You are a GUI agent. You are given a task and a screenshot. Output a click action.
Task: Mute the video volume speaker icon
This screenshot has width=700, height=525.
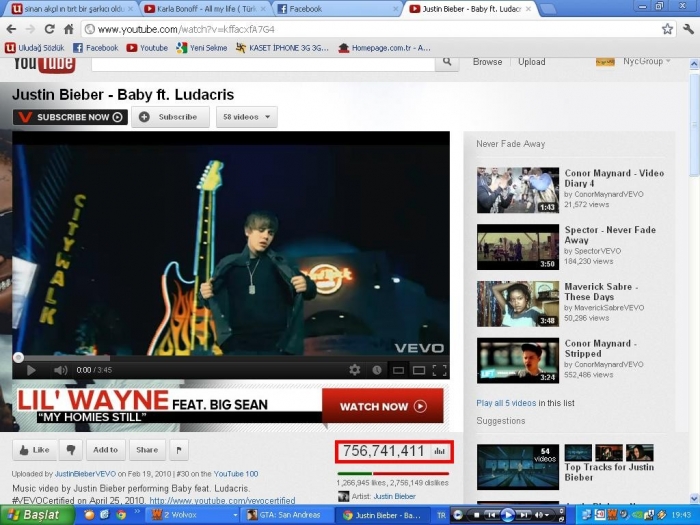point(60,370)
